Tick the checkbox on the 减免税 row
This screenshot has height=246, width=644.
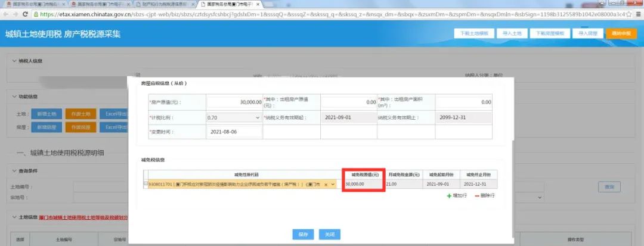pos(145,184)
